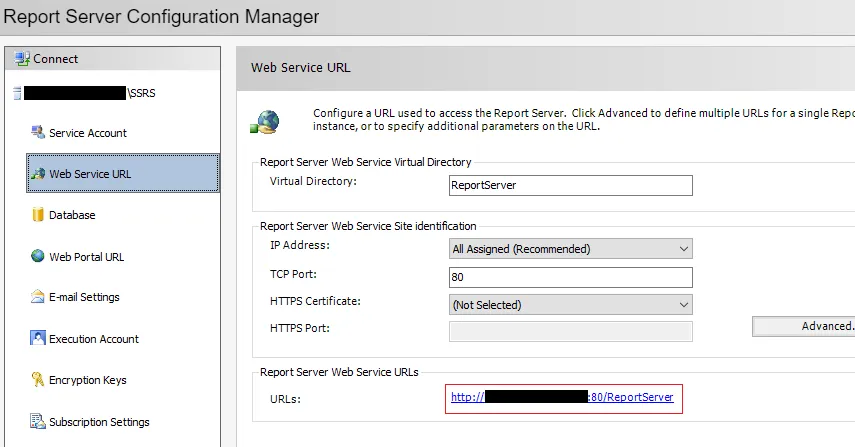Viewport: 855px width, 447px height.
Task: Click the TCP Port input field
Action: click(x=569, y=277)
